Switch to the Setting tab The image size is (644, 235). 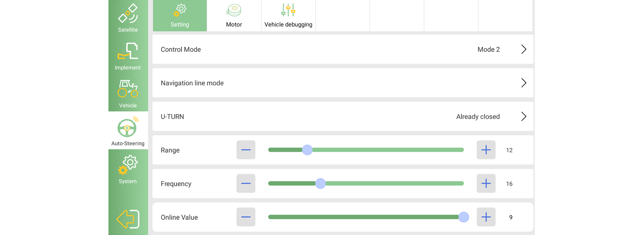point(180,16)
